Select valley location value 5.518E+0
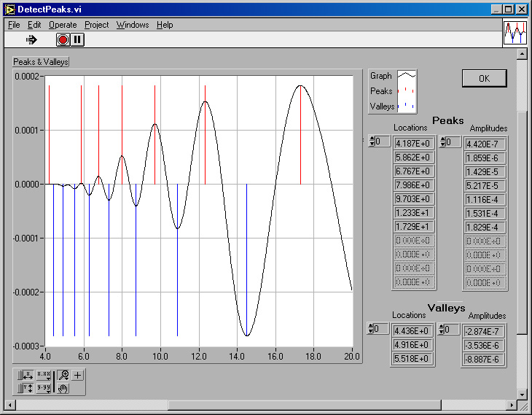This screenshot has height=415, width=532. pyautogui.click(x=412, y=359)
